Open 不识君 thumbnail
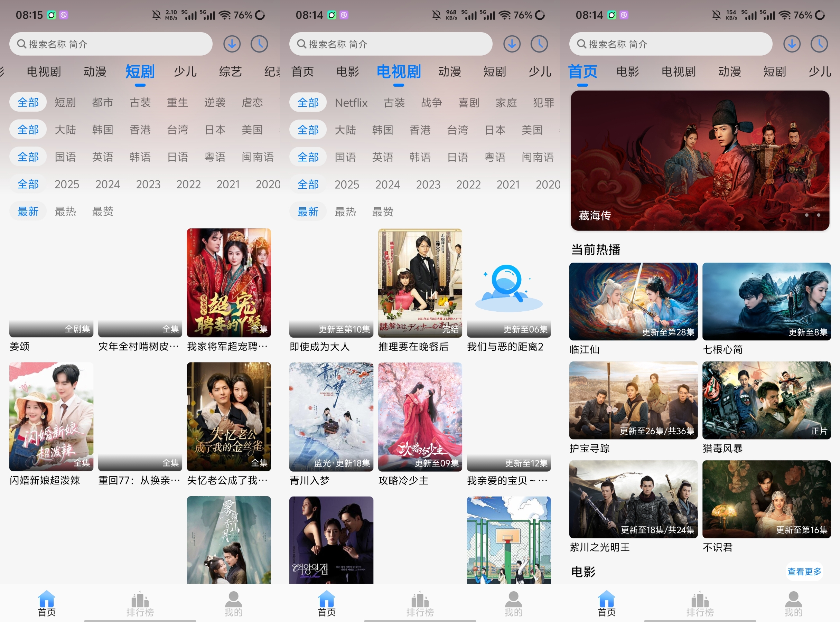Image resolution: width=840 pixels, height=622 pixels. click(767, 499)
